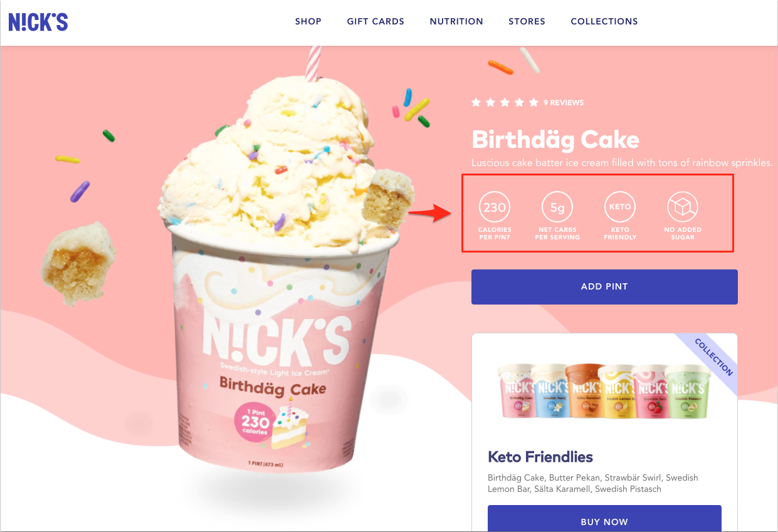
Task: Click the COLLECTION ribbon badge
Action: pyautogui.click(x=713, y=357)
